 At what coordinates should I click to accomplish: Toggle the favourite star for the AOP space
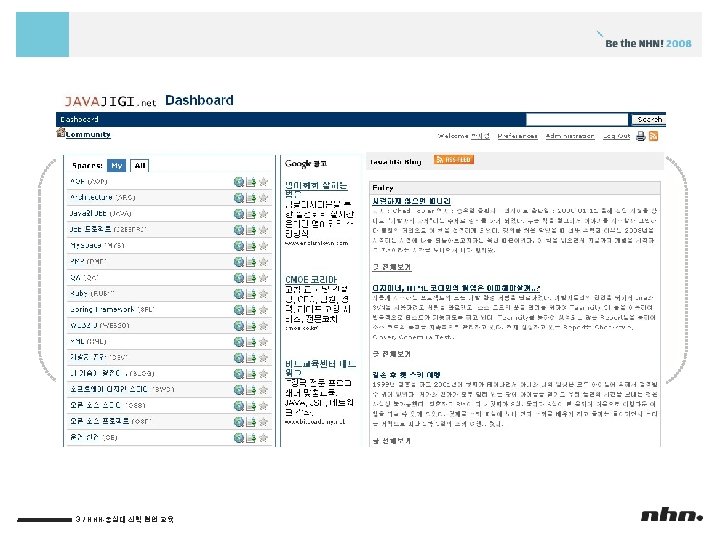coord(263,182)
